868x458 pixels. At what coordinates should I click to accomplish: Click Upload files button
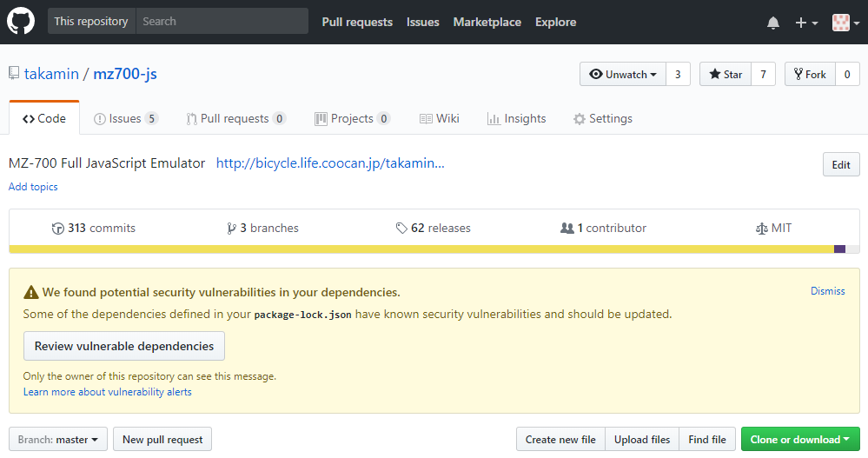click(642, 439)
